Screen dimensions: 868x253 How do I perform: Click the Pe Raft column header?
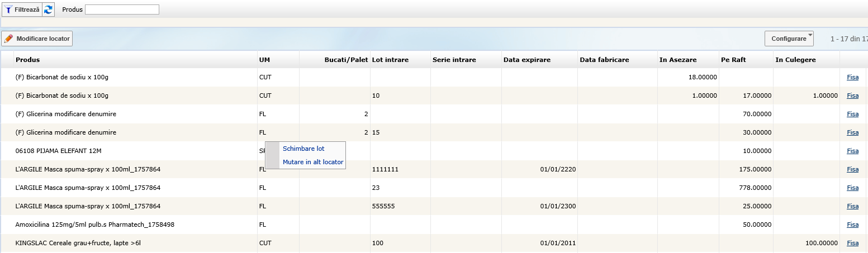(x=733, y=60)
